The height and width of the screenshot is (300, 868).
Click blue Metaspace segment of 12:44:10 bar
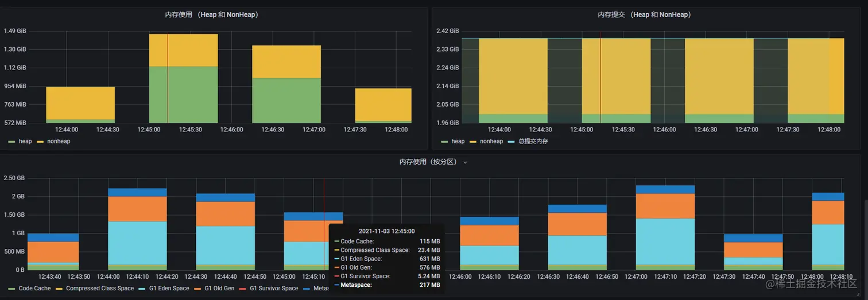coord(138,192)
